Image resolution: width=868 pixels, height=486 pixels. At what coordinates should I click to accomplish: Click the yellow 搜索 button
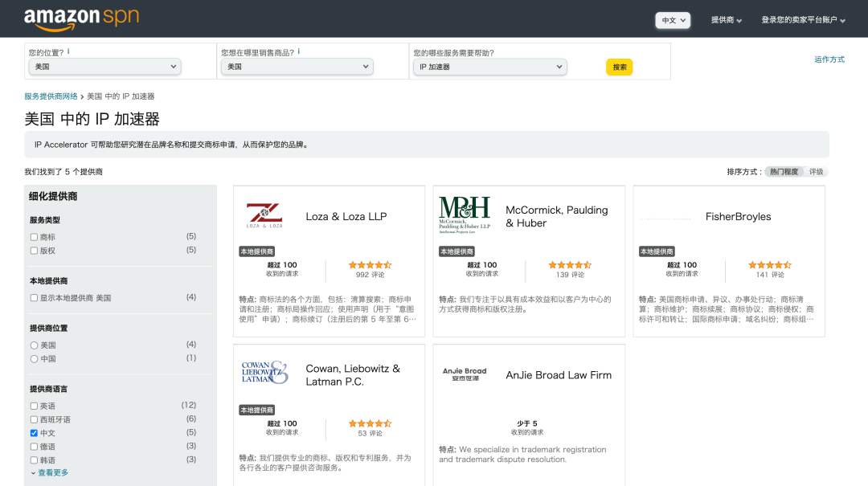click(x=619, y=67)
